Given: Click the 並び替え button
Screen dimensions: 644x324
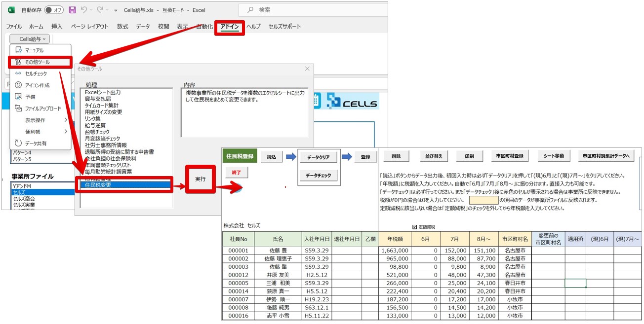Looking at the screenshot, I should pyautogui.click(x=433, y=156).
